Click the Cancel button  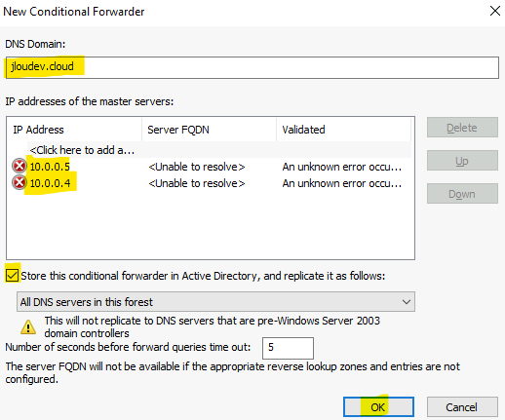(462, 406)
